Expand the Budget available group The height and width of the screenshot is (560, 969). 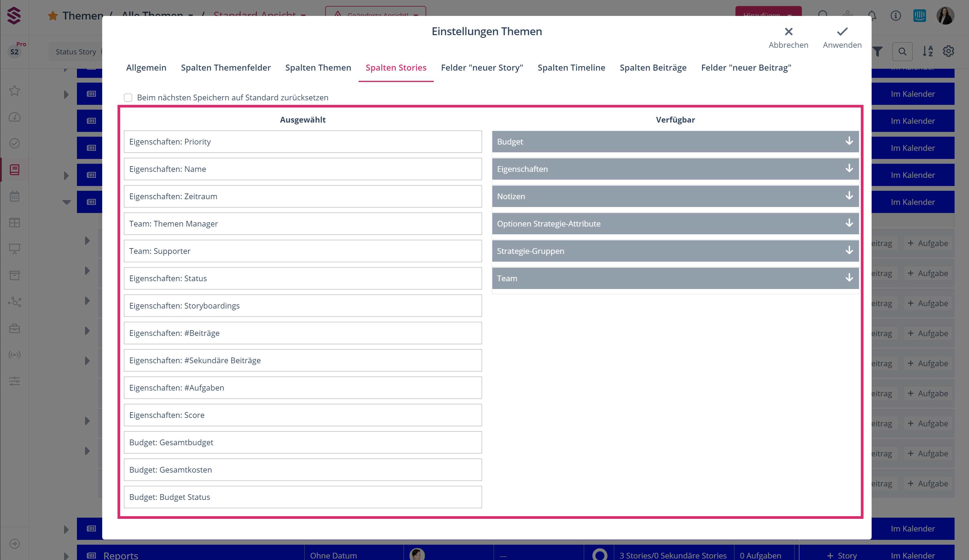pyautogui.click(x=849, y=141)
